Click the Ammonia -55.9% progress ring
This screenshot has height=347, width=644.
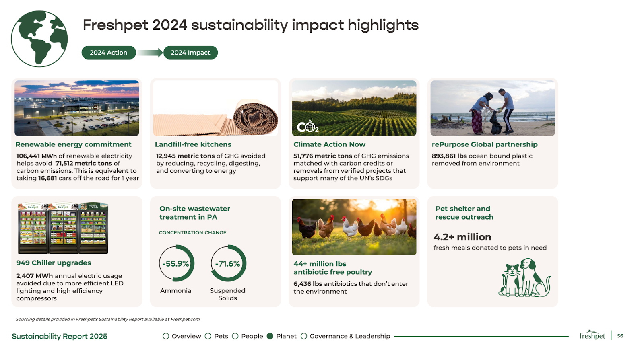(x=177, y=263)
